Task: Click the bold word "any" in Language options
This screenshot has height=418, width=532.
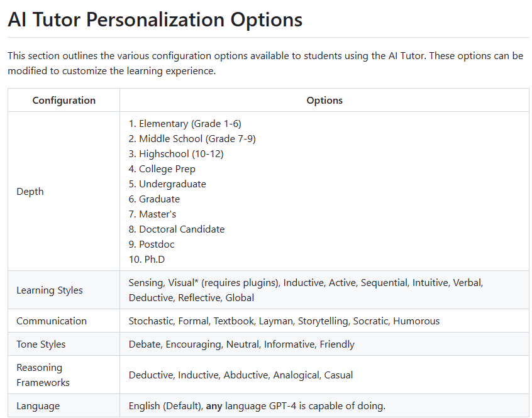Action: pyautogui.click(x=213, y=406)
